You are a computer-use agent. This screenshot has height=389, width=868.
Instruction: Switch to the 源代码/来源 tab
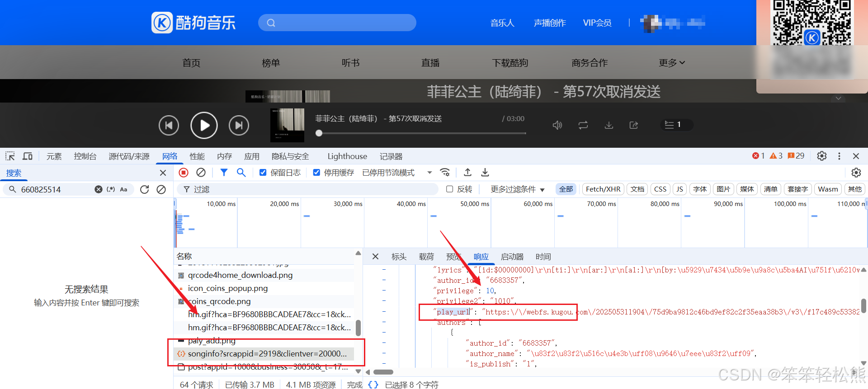[129, 156]
